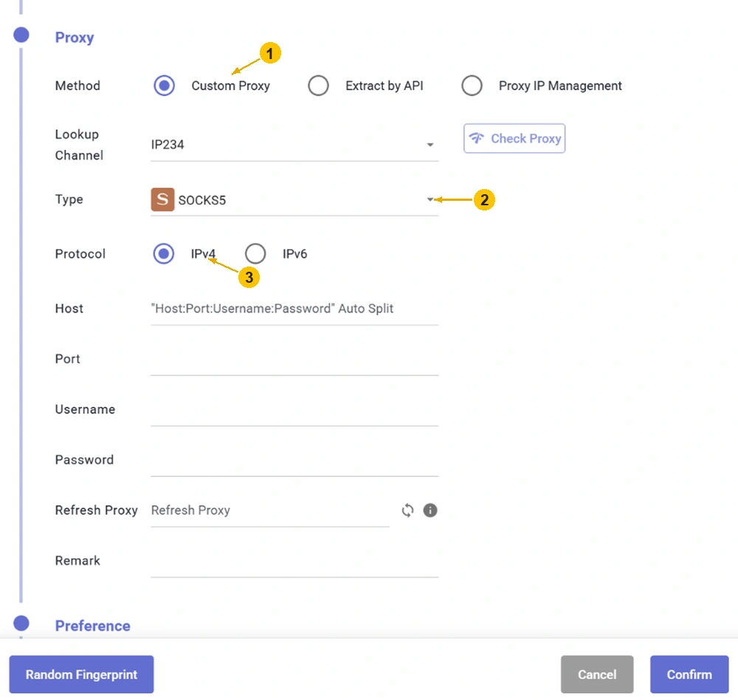Screen dimensions: 738x700
Task: Expand the Type SOCKS5 dropdown
Action: coord(294,199)
